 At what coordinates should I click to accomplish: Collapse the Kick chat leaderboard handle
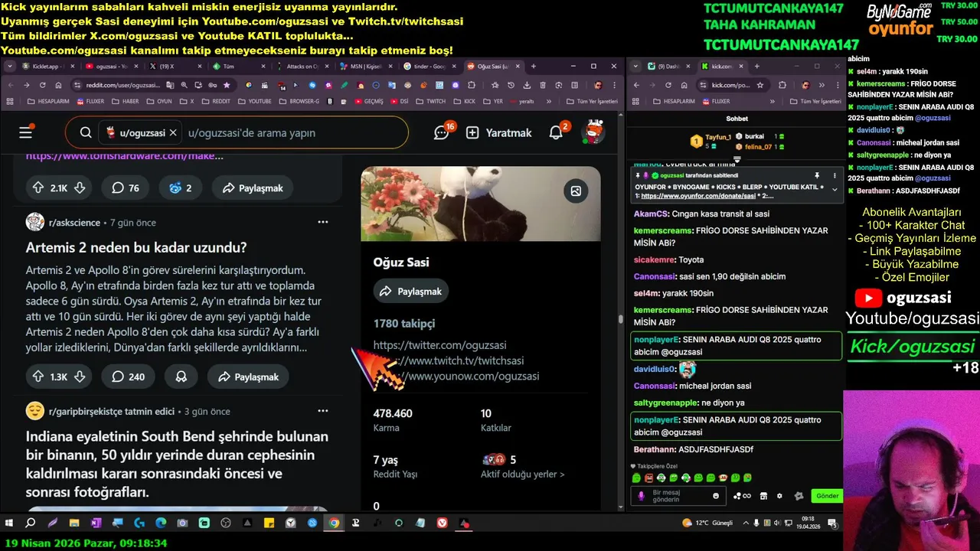[x=737, y=160]
